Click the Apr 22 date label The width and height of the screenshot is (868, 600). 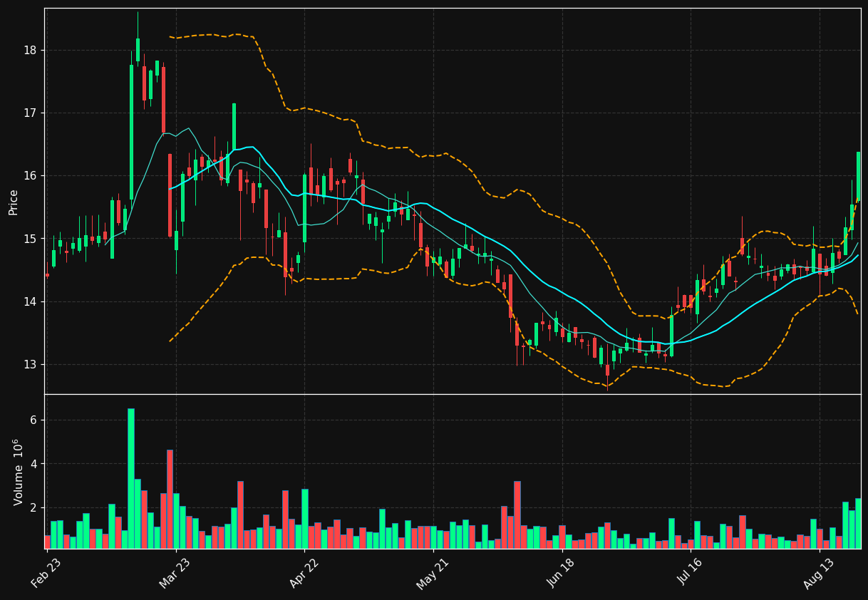click(x=304, y=574)
